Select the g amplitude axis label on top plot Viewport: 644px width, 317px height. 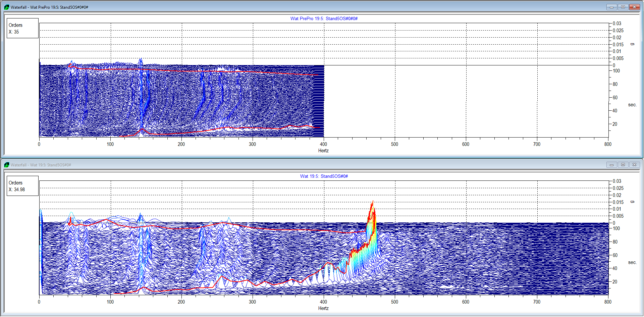pos(632,44)
